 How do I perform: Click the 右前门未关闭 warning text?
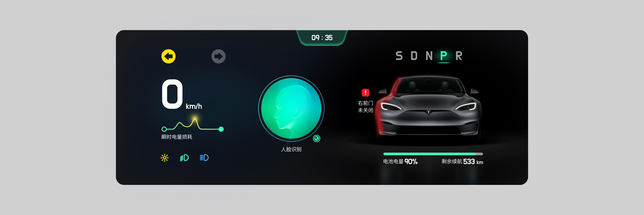point(365,107)
